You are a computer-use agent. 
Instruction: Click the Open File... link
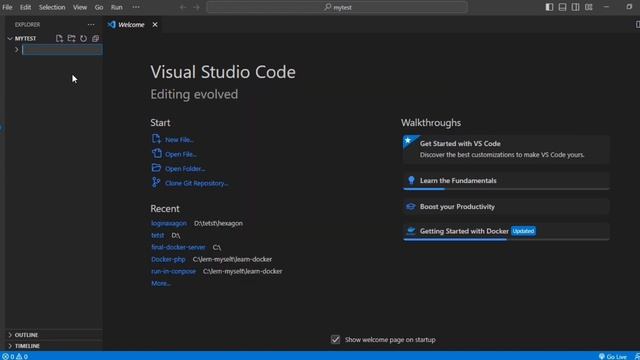tap(181, 154)
